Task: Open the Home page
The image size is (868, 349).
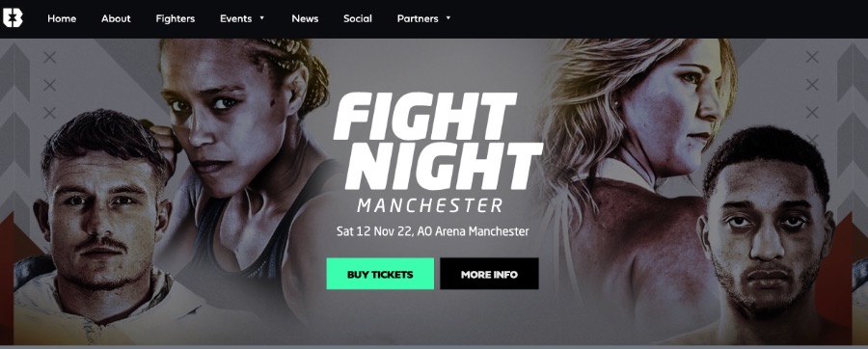Action: point(61,19)
